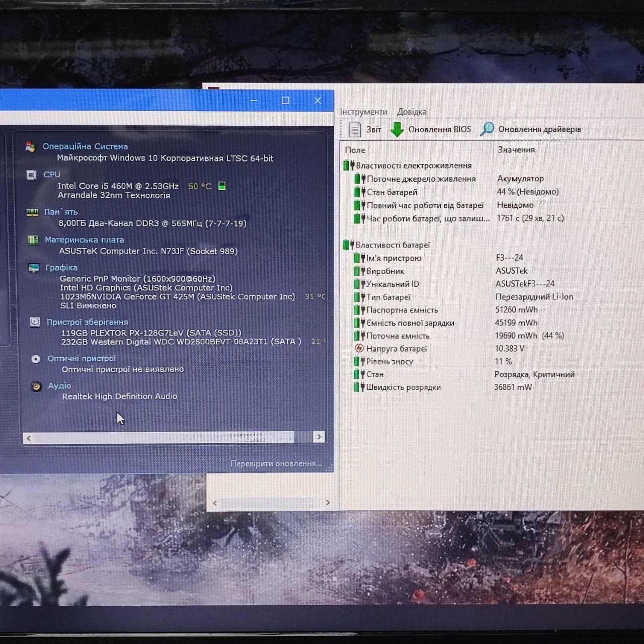Click the icon beside Виробник row
Screen dimensions: 644x644
point(359,271)
